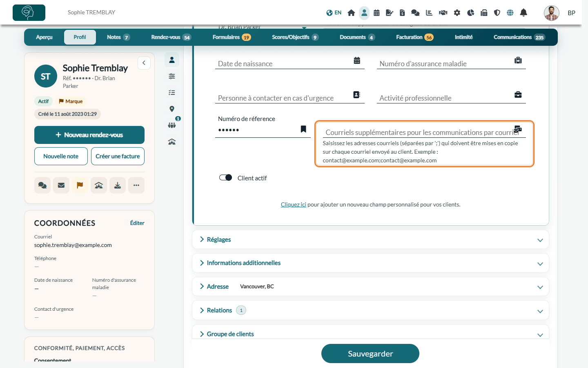The height and width of the screenshot is (368, 588).
Task: Open the shield security icon
Action: (x=497, y=13)
